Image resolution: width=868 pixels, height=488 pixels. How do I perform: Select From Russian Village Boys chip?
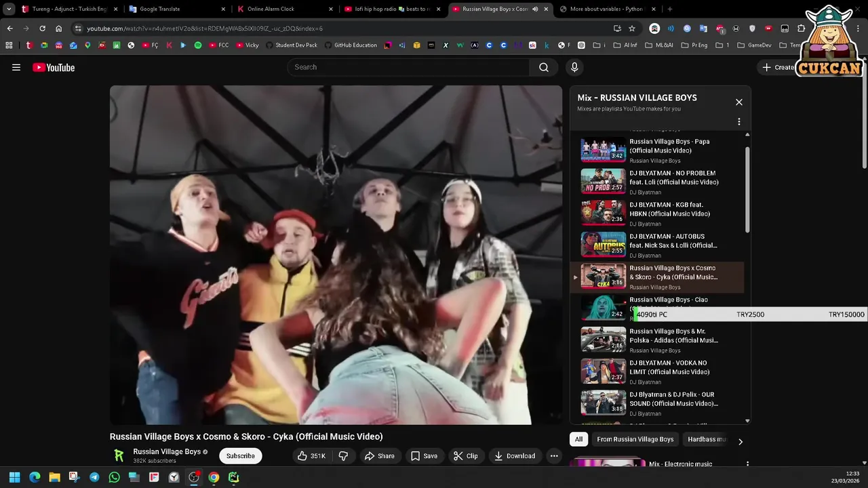[x=635, y=439]
